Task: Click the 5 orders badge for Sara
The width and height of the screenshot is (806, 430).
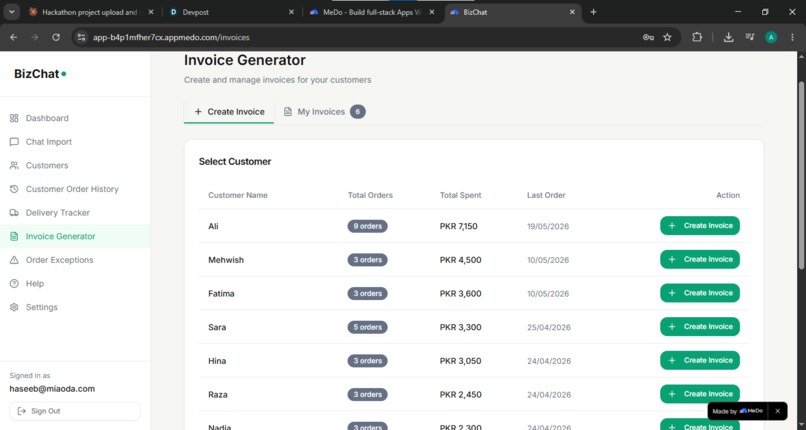Action: tap(368, 327)
